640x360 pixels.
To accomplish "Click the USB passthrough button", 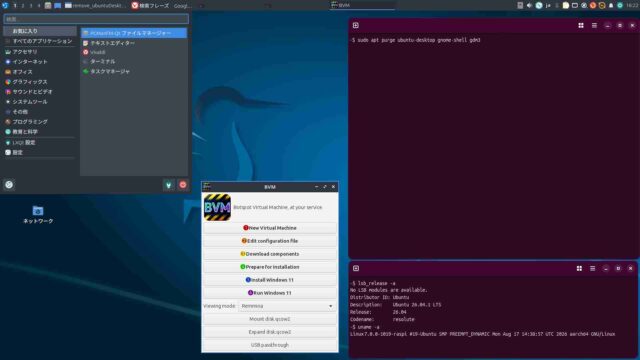I will tap(270, 345).
